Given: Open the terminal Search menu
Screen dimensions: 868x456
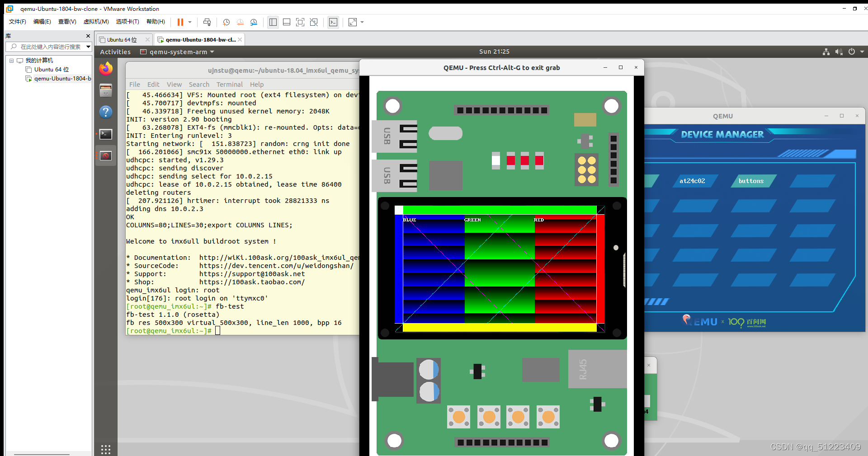Looking at the screenshot, I should [x=199, y=85].
